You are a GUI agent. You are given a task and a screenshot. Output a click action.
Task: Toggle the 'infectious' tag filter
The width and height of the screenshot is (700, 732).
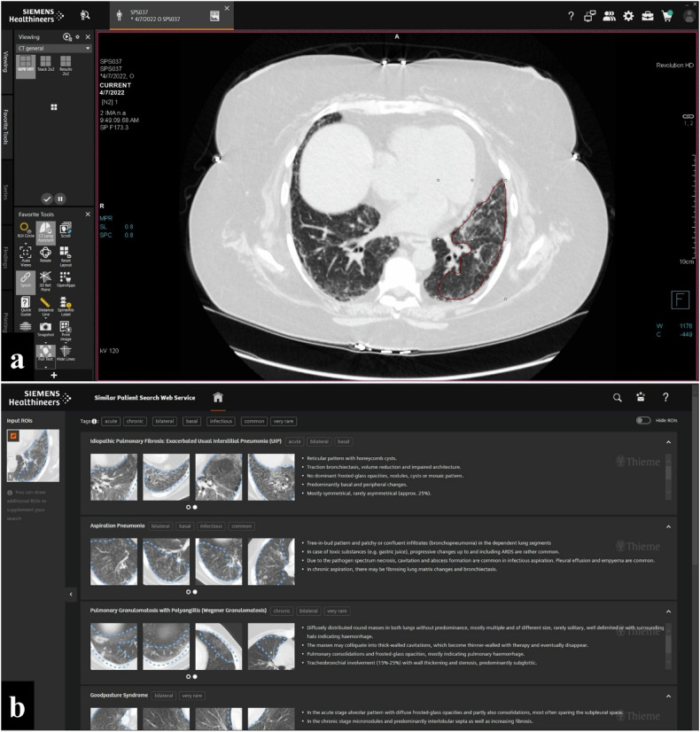click(x=221, y=421)
